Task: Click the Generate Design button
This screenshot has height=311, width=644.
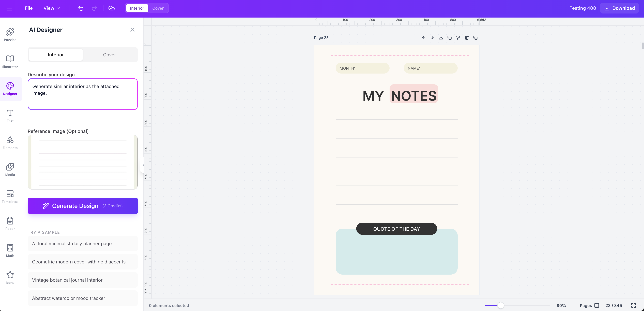Action: (83, 206)
